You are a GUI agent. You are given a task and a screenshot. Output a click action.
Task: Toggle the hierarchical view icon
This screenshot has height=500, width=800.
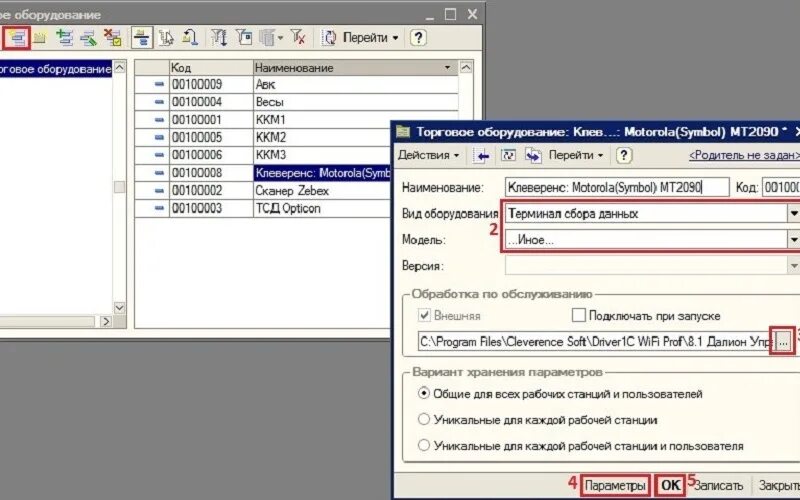142,38
